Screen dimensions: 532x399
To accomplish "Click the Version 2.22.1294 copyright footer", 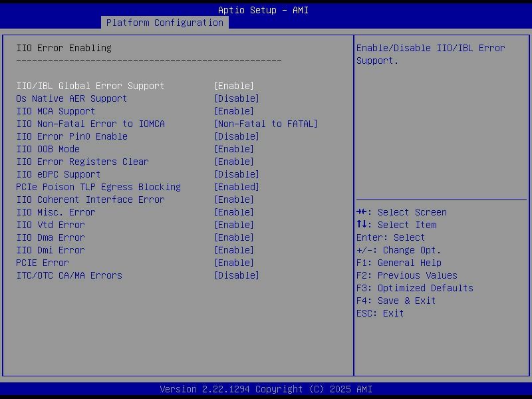I will point(266,389).
